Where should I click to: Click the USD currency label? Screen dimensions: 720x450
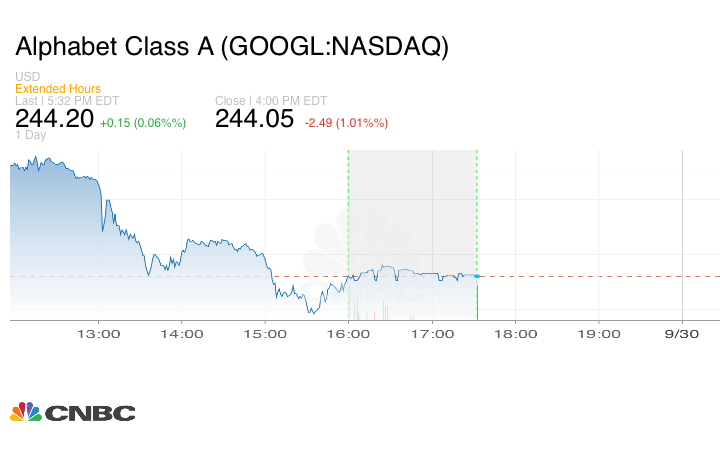[27, 78]
